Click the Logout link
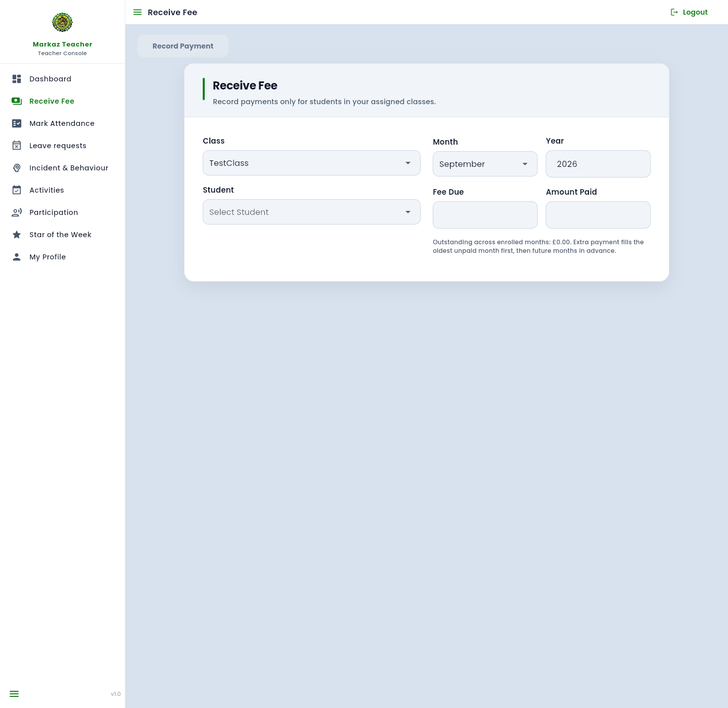 pyautogui.click(x=689, y=12)
